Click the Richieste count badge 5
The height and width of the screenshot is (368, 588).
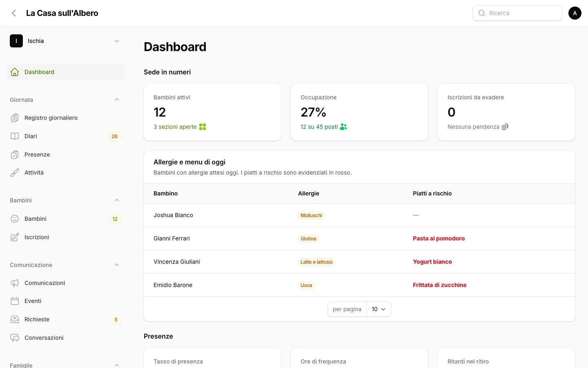pos(116,320)
